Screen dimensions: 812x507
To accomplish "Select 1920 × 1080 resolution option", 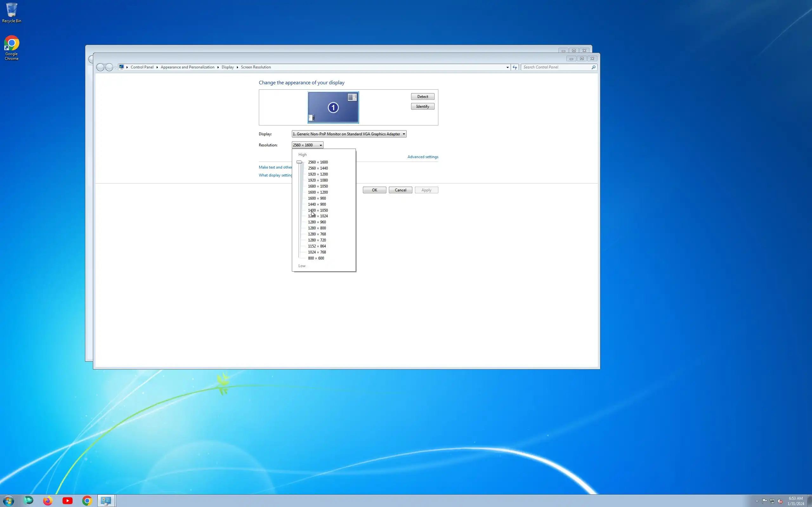I will click(318, 180).
